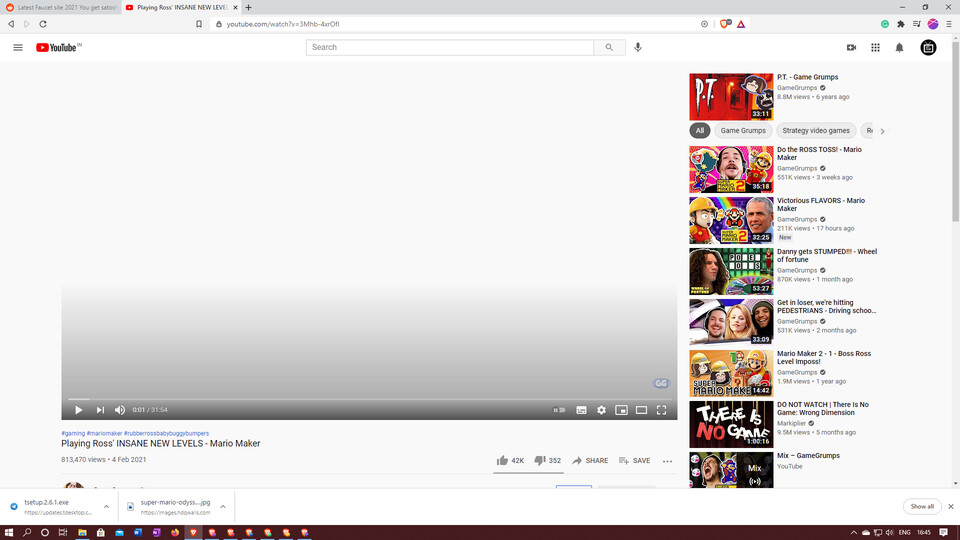Viewport: 960px width, 540px height.
Task: Open the YouTube guide hamburger menu
Action: [18, 47]
